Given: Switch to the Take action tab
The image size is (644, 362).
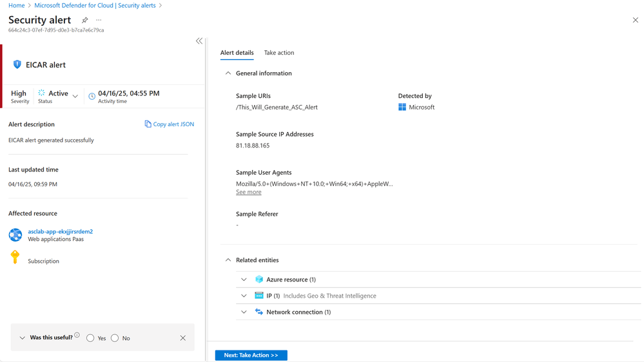Looking at the screenshot, I should (x=279, y=53).
